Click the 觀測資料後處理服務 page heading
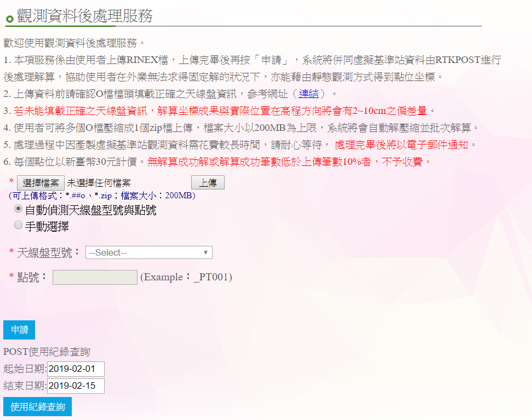The height and width of the screenshot is (420, 532). tap(85, 15)
